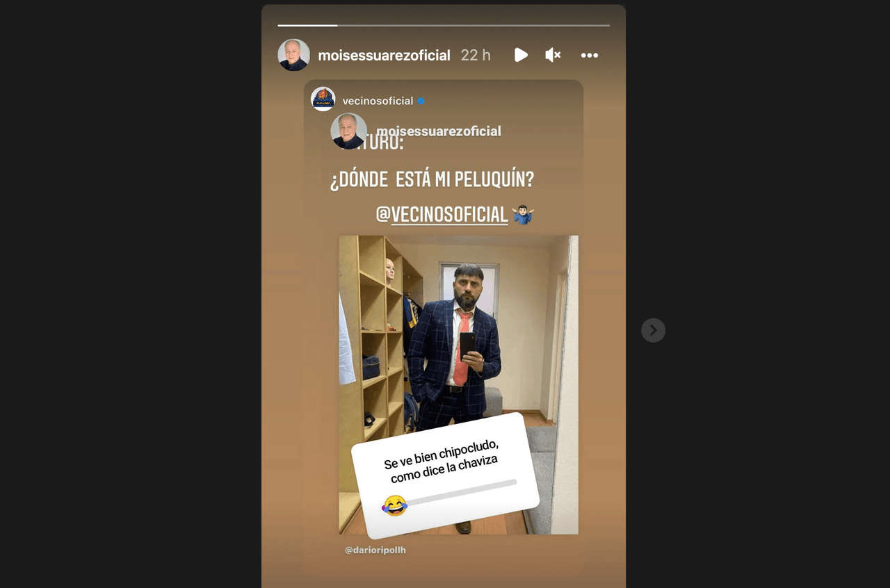
Task: Click moisessuarezoficial username in story header
Action: tap(384, 56)
